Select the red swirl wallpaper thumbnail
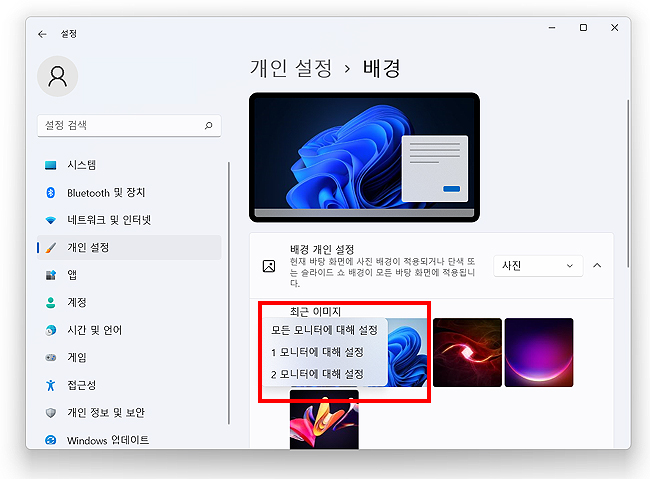This screenshot has width=650, height=479. (467, 353)
